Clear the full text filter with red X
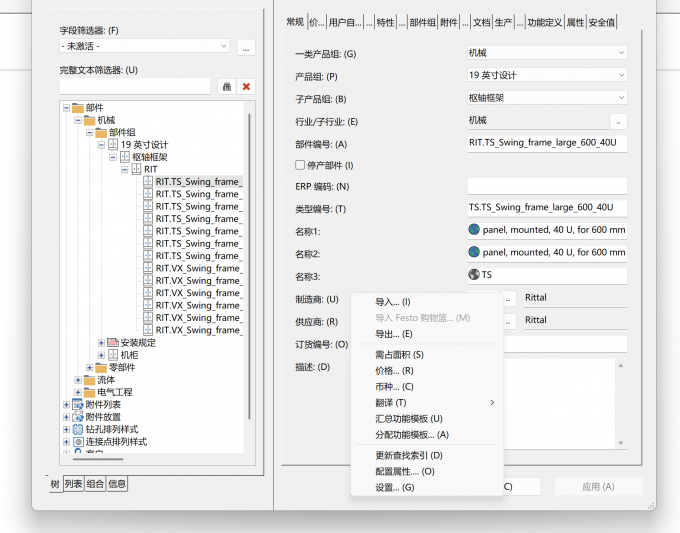The width and height of the screenshot is (680, 533). tap(246, 87)
